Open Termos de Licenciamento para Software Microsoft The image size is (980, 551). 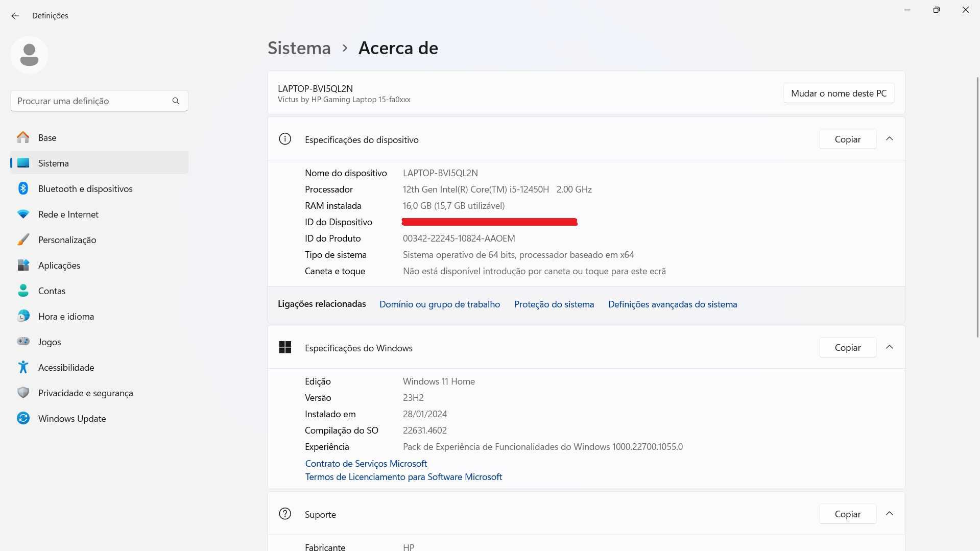pos(403,476)
